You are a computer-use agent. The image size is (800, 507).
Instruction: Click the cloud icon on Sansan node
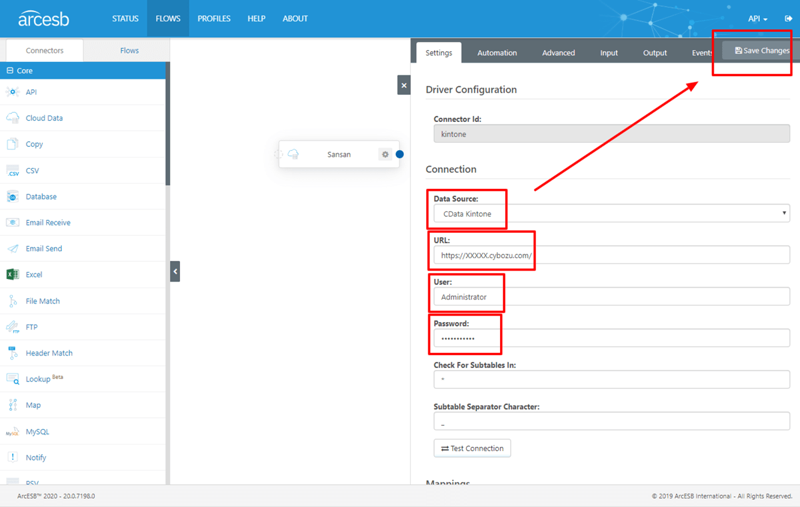[x=293, y=154]
